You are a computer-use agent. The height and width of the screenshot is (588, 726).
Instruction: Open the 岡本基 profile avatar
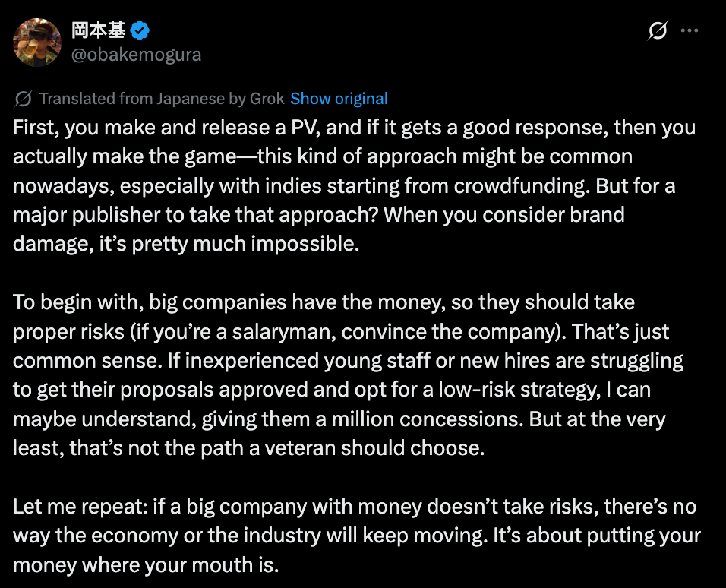point(37,42)
